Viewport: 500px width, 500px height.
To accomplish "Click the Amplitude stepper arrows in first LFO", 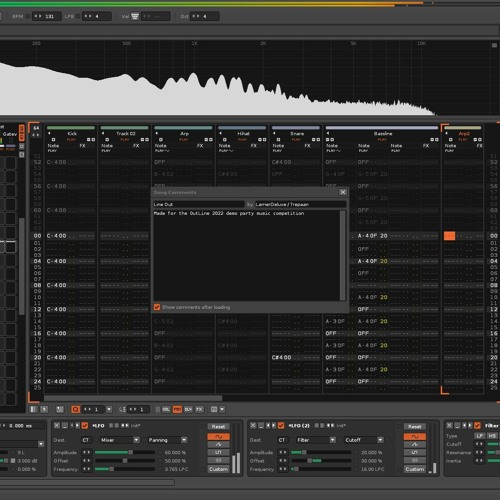I will coord(86,452).
